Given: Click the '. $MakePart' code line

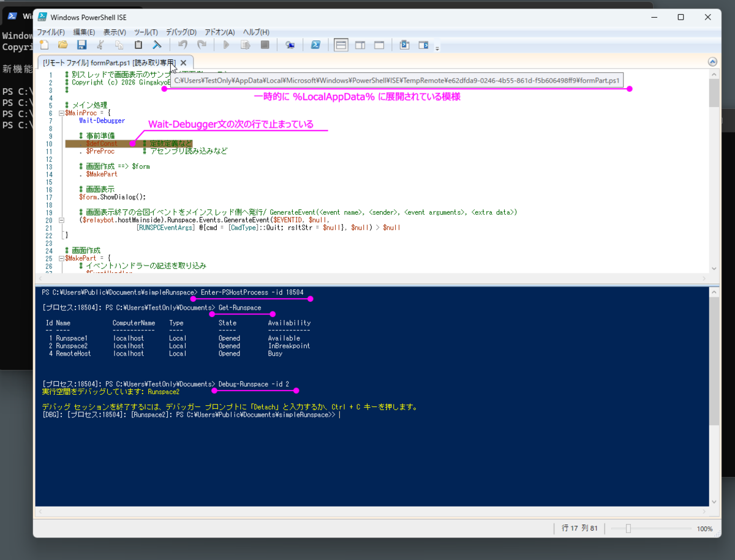Looking at the screenshot, I should point(98,174).
